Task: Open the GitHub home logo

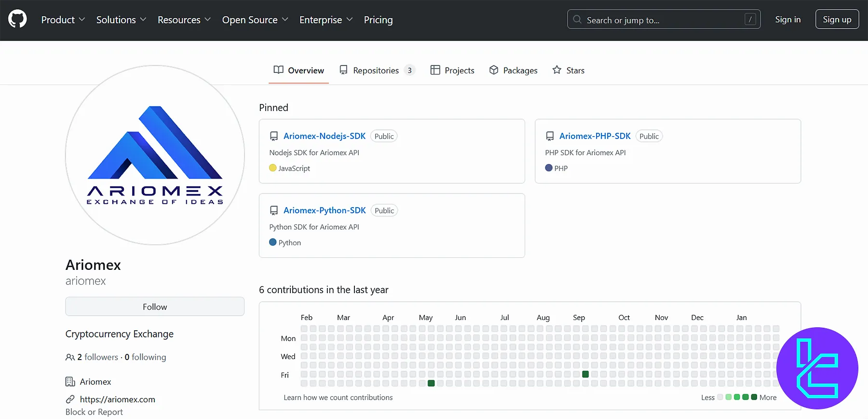Action: [x=17, y=20]
